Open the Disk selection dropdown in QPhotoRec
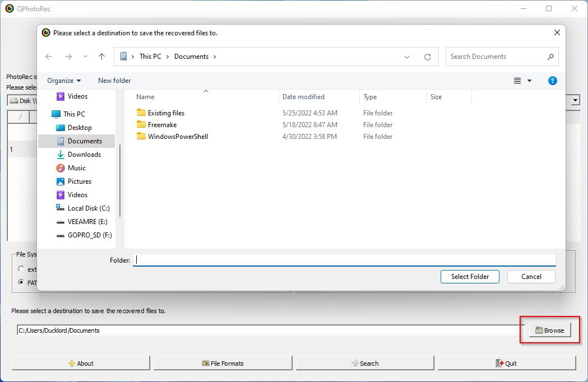The width and height of the screenshot is (588, 382). click(x=576, y=100)
